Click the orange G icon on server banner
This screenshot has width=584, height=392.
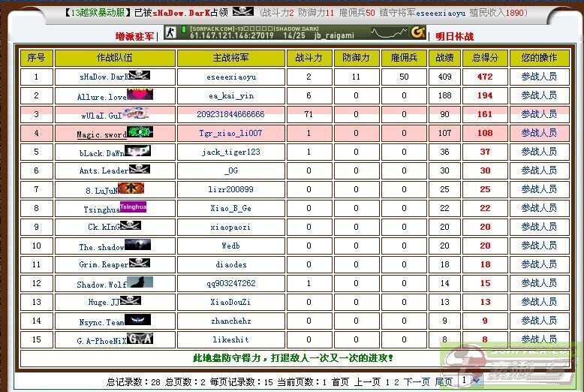[418, 33]
